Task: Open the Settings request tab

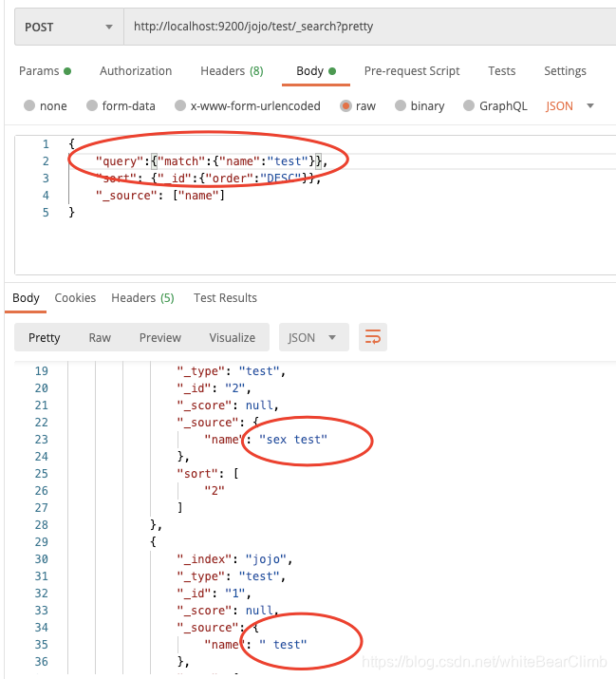Action: 565,71
